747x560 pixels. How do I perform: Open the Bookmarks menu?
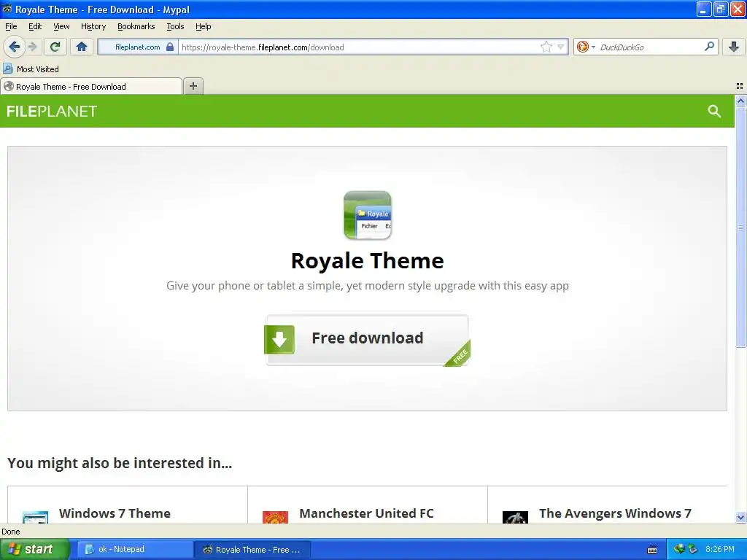pos(136,26)
